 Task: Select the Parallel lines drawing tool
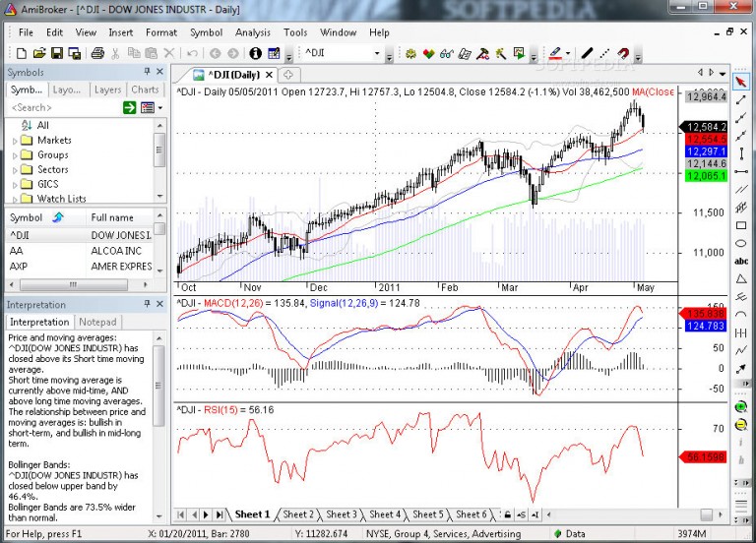pos(741,189)
